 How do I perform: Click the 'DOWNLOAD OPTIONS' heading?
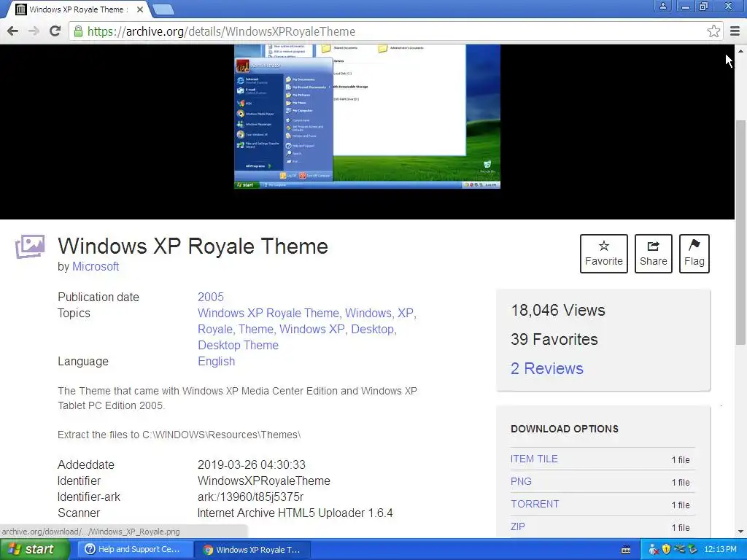(x=565, y=429)
